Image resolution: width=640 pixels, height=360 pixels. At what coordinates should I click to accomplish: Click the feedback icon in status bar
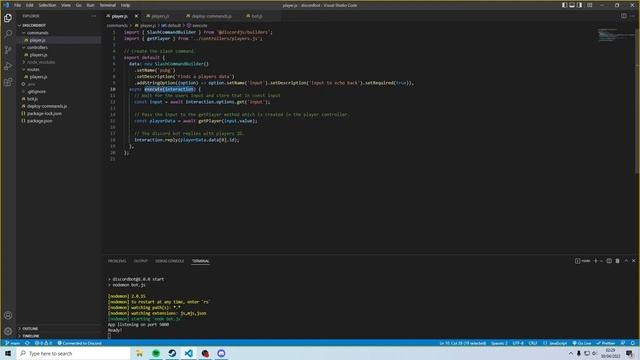pyautogui.click(x=623, y=343)
